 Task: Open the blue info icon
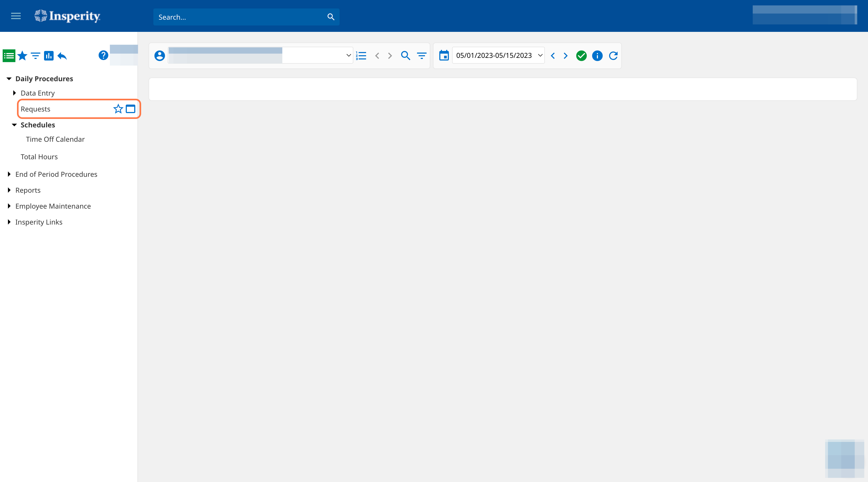pyautogui.click(x=597, y=56)
